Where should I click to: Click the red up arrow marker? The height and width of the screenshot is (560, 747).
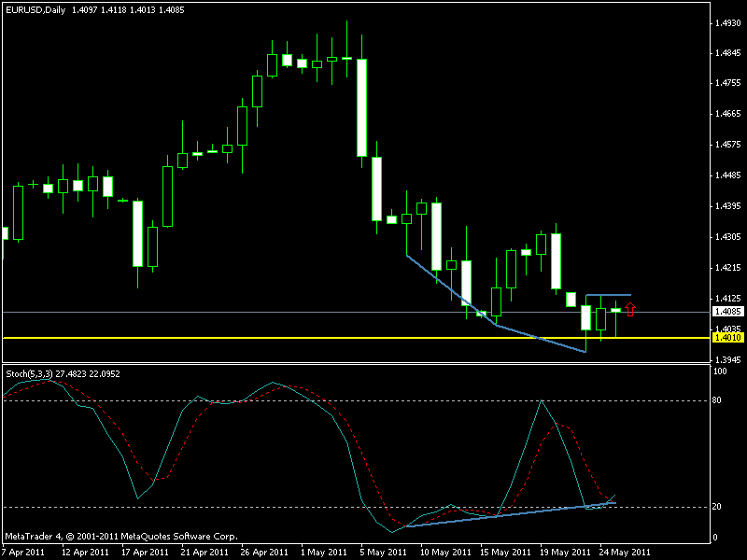click(630, 310)
